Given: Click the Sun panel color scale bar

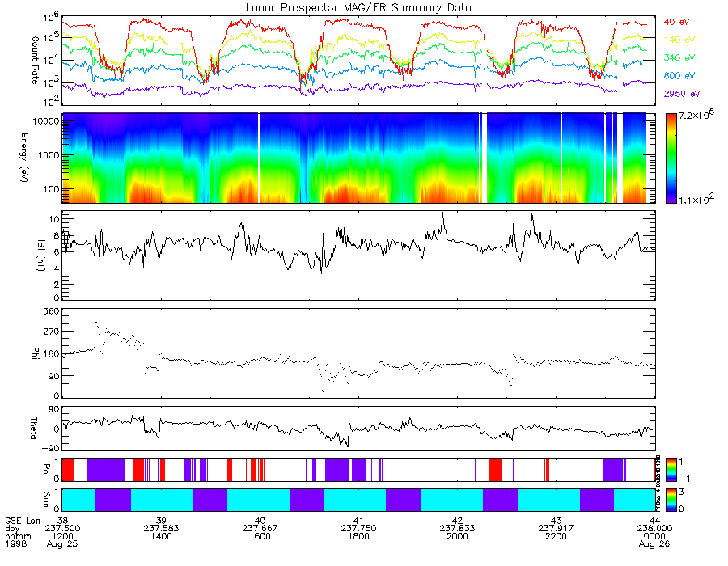Looking at the screenshot, I should [671, 500].
